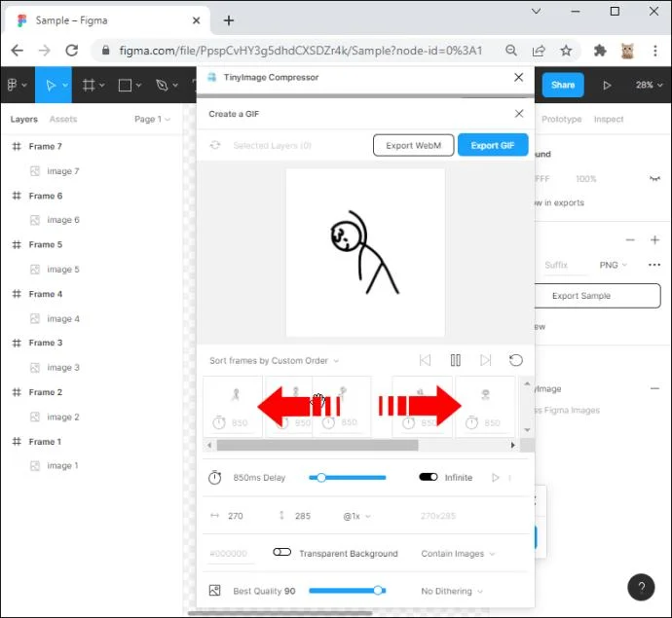Select the Pen tool
Screen dimensions: 672x618
[x=162, y=85]
